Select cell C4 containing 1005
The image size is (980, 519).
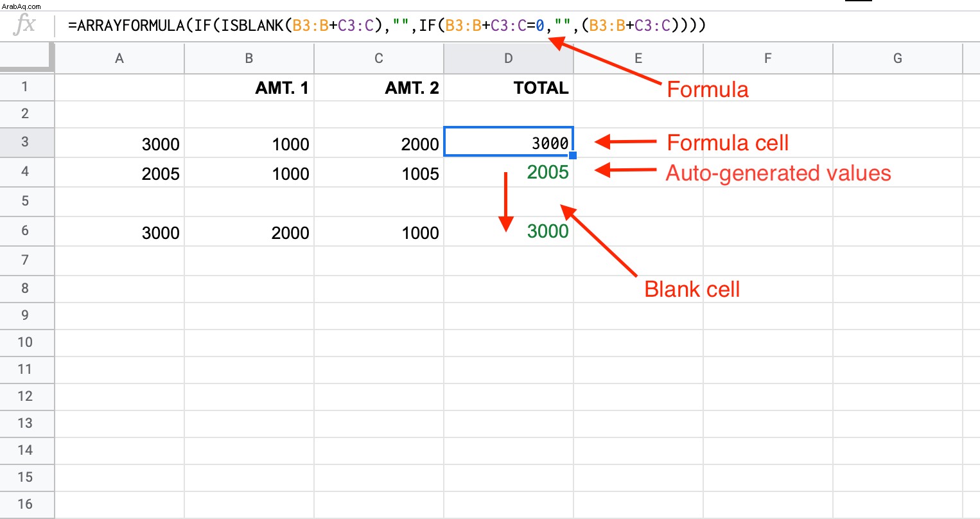[x=379, y=172]
